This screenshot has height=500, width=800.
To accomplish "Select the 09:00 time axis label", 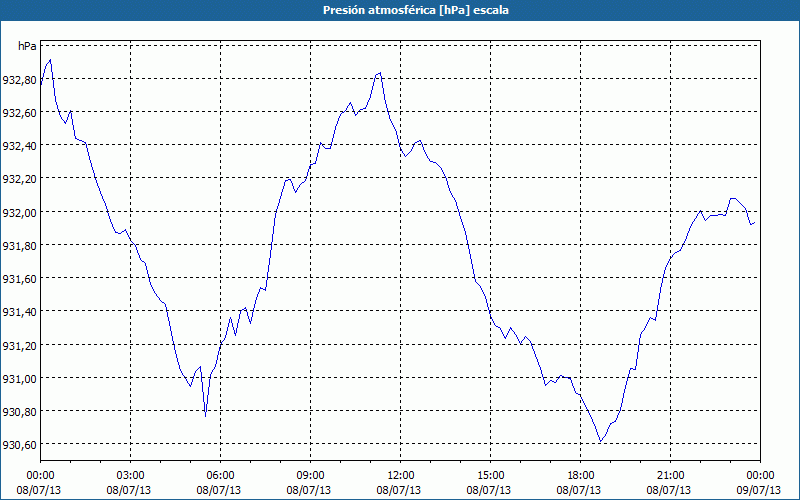I will tap(310, 476).
